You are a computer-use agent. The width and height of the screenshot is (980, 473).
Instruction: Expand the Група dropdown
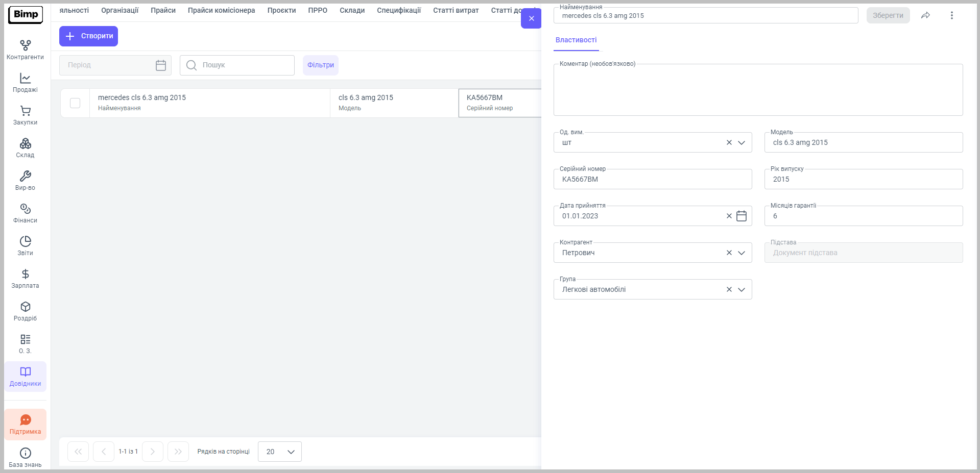point(742,289)
